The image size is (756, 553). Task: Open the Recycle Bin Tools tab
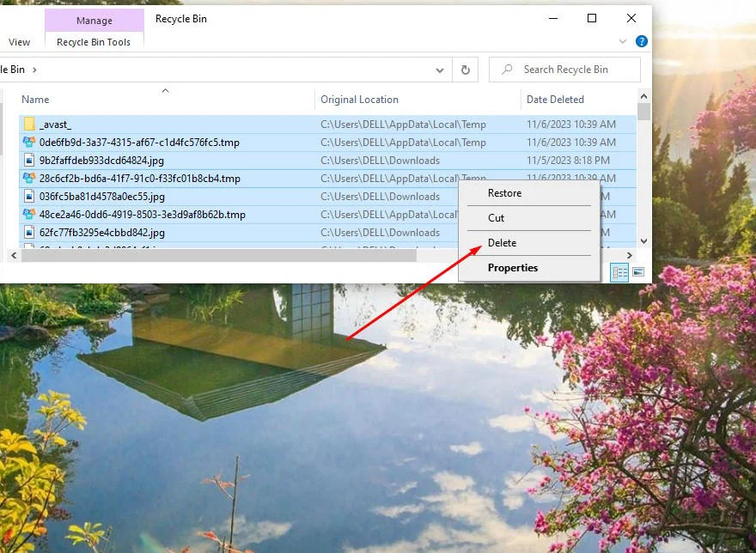(94, 42)
